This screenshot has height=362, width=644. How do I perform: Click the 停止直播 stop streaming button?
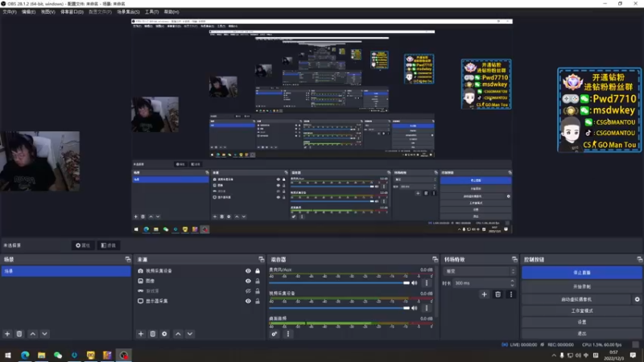point(581,273)
